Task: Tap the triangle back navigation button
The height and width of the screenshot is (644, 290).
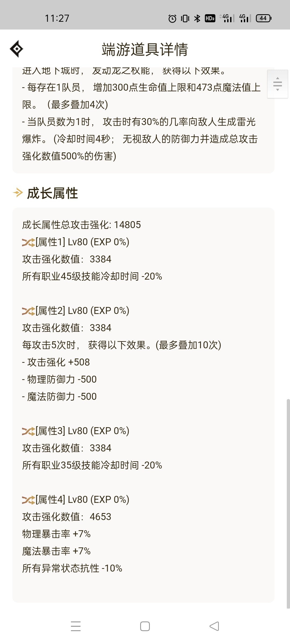Action: click(x=214, y=626)
